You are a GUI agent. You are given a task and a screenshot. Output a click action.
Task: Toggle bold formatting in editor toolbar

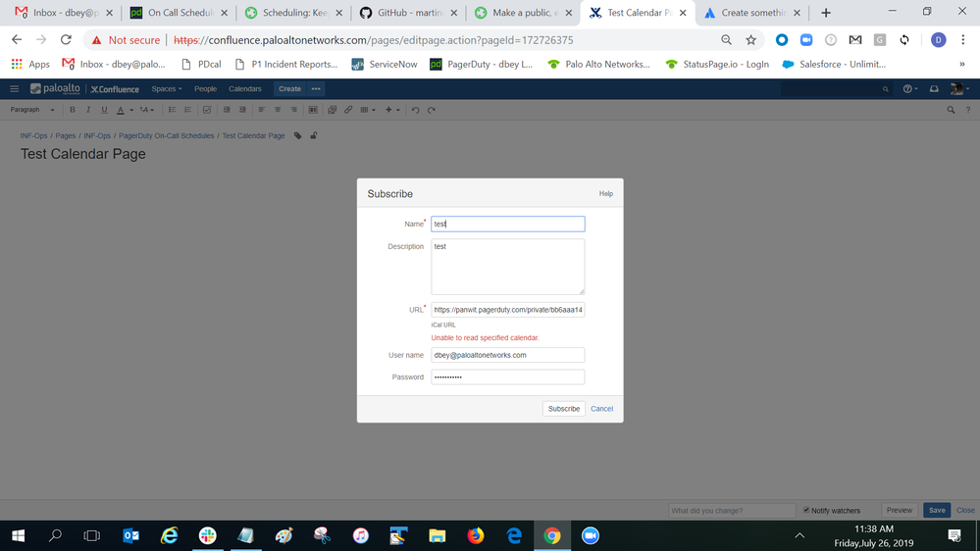72,110
